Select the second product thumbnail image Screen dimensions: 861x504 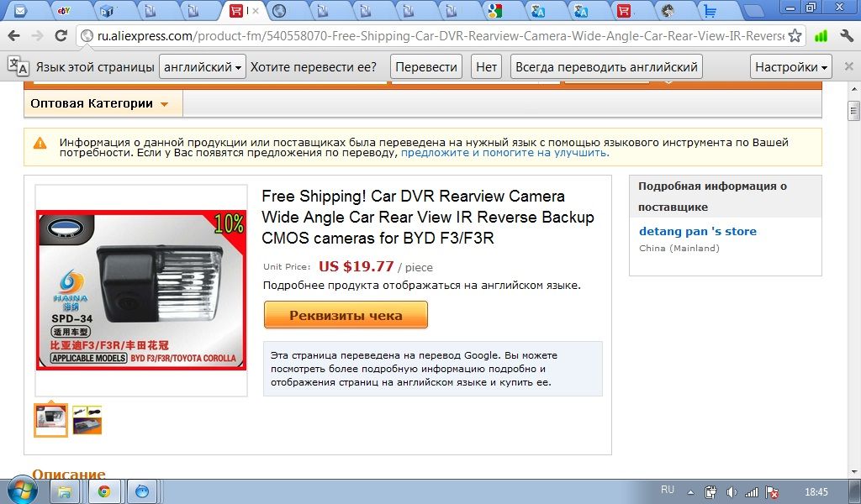coord(87,420)
